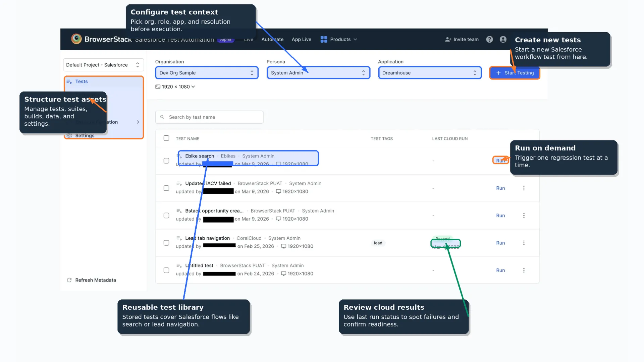Open the Live tab in top navigation
Viewport: 644px width, 362px height.
coord(249,39)
